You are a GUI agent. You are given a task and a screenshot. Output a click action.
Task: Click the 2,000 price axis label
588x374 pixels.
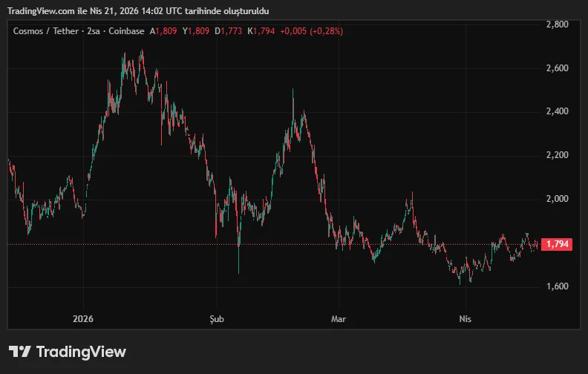coord(557,199)
